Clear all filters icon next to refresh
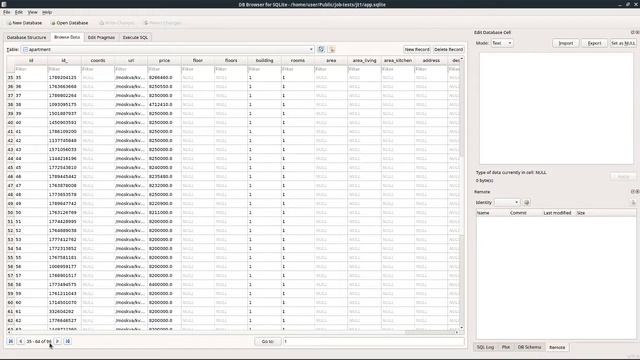The image size is (640, 360). tap(331, 49)
